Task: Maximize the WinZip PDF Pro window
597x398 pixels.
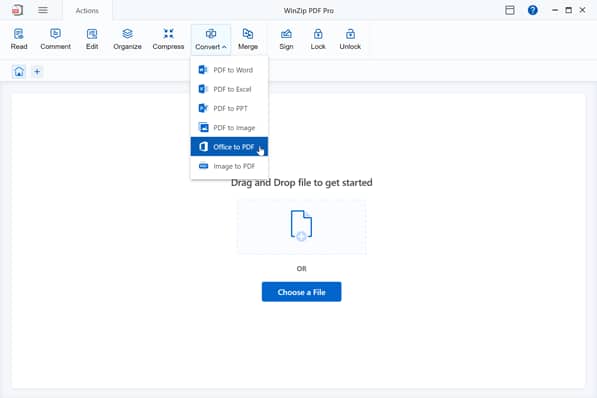Action: [568, 10]
